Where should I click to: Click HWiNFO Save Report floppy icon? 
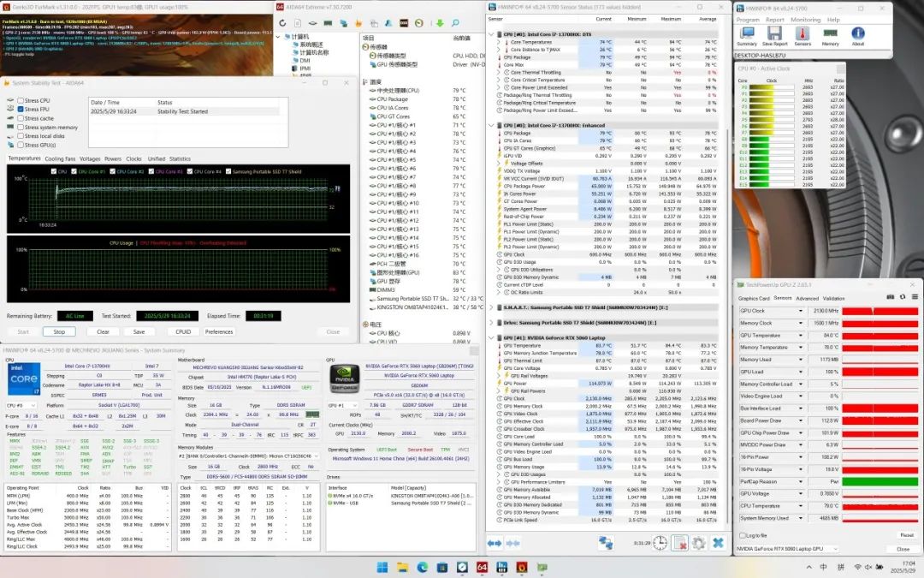tap(774, 36)
